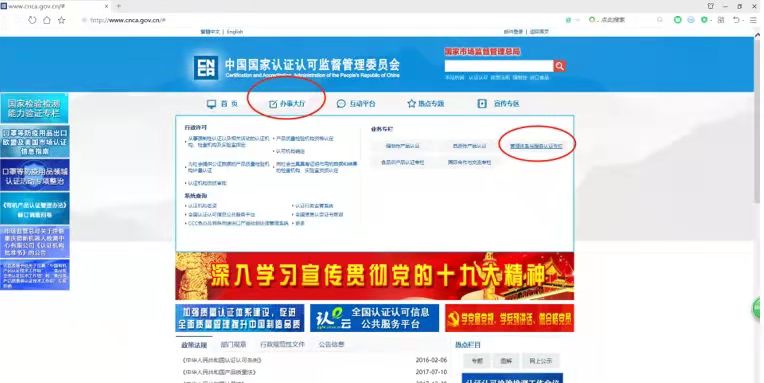764x383 pixels.
Task: Open the CCC免办 system link
Action: [238, 223]
